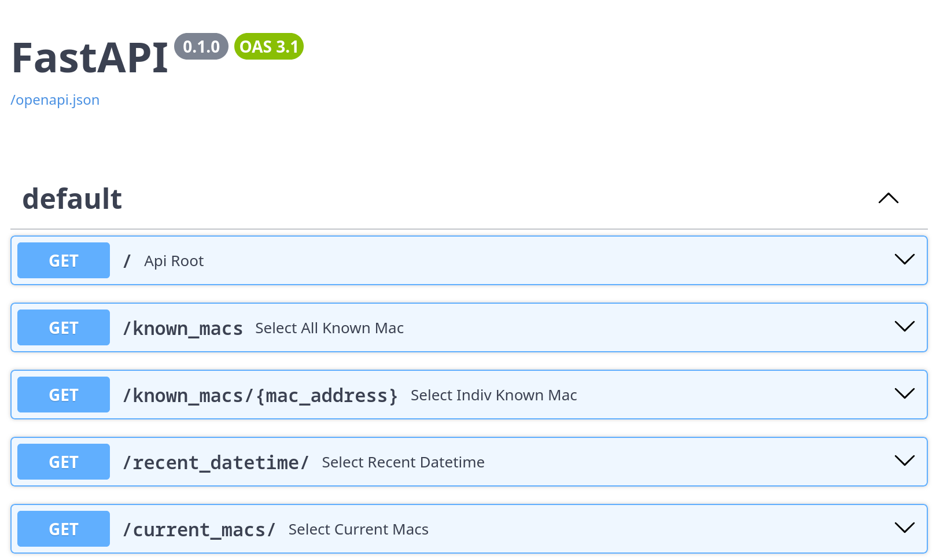The height and width of the screenshot is (560, 936).
Task: Click the 0.1.0 version badge
Action: pyautogui.click(x=201, y=46)
